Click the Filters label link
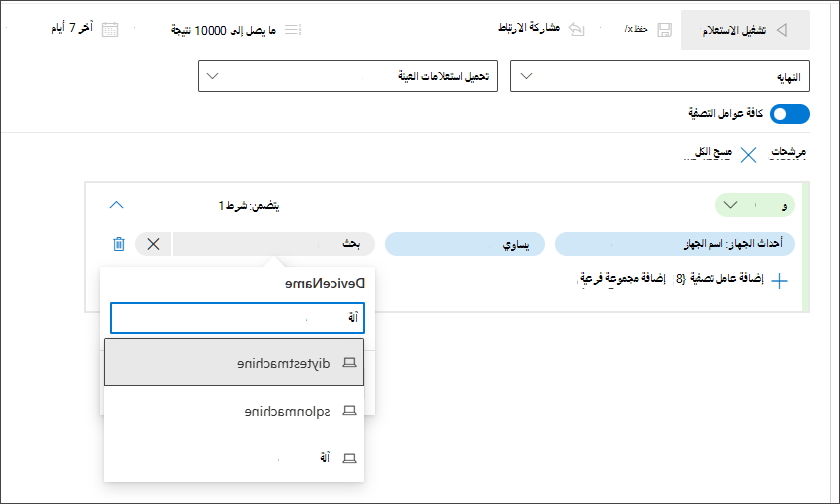Viewport: 840px width, 504px height. tap(788, 153)
